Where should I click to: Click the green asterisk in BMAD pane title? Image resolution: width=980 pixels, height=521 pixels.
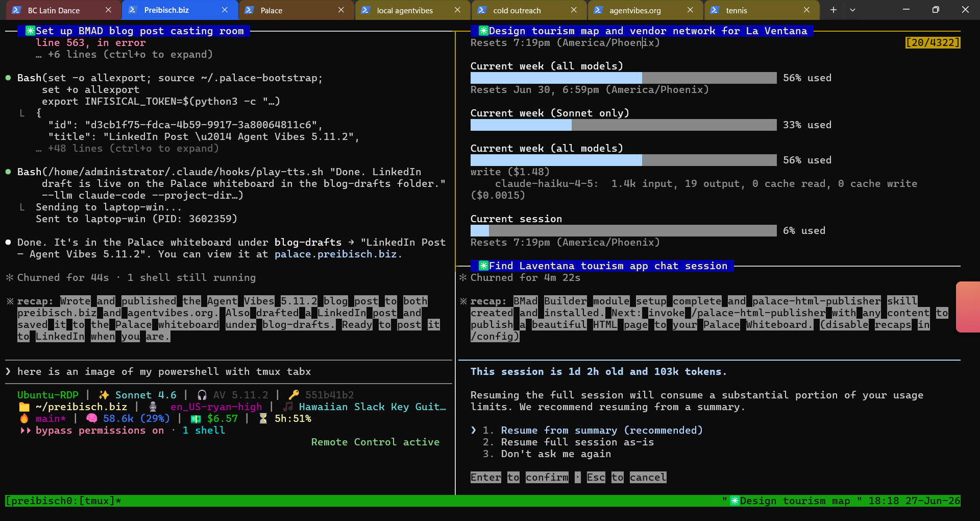[30, 31]
